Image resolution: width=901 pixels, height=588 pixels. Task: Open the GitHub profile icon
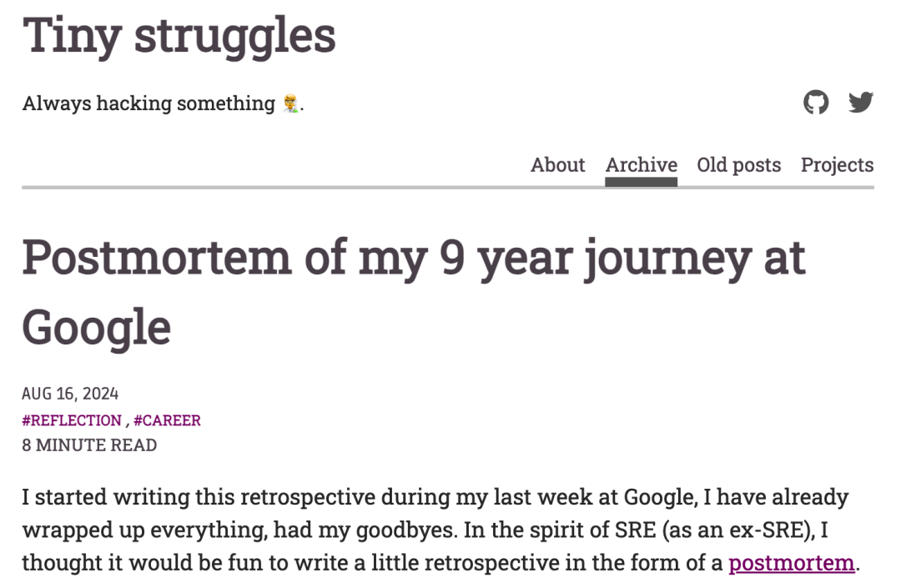click(816, 103)
